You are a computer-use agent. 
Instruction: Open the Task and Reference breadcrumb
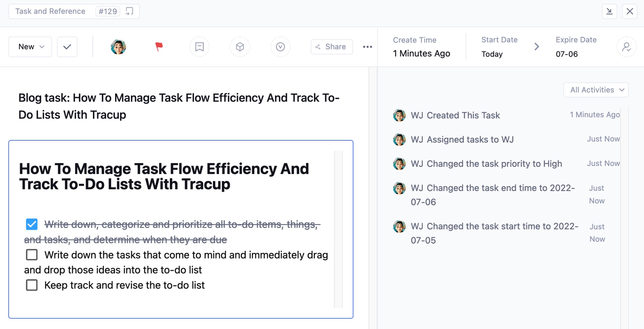pos(51,11)
